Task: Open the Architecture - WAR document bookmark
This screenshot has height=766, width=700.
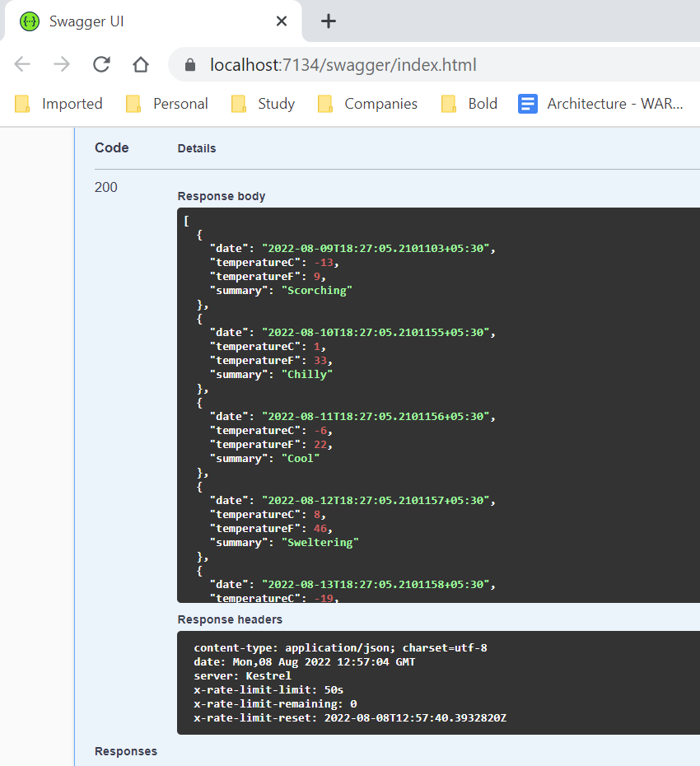Action: [x=601, y=104]
